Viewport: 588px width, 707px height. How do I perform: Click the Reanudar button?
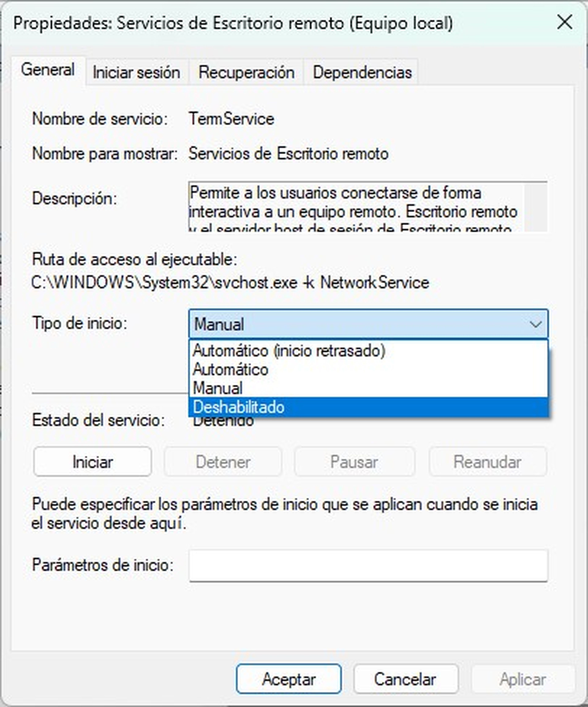[487, 462]
